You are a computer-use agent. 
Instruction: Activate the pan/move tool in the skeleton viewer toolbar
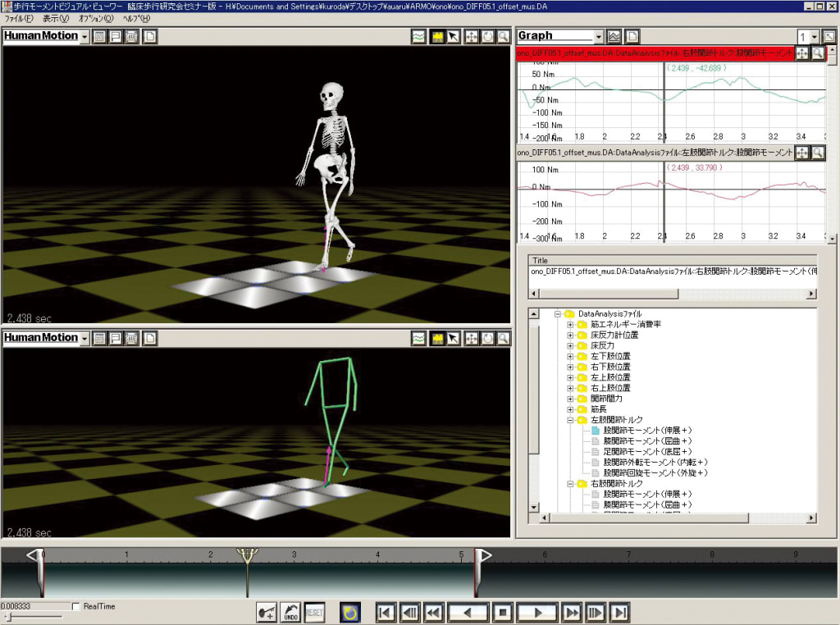470,36
